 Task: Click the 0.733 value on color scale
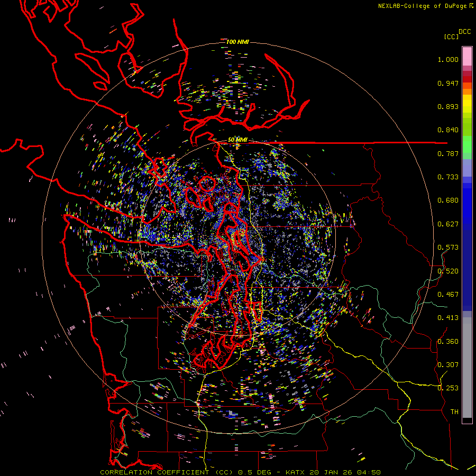click(448, 177)
